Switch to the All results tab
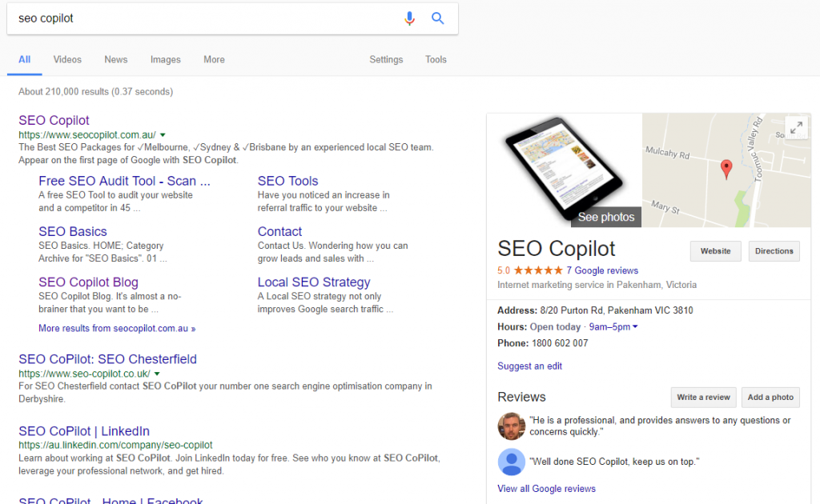The width and height of the screenshot is (820, 504). coord(25,59)
